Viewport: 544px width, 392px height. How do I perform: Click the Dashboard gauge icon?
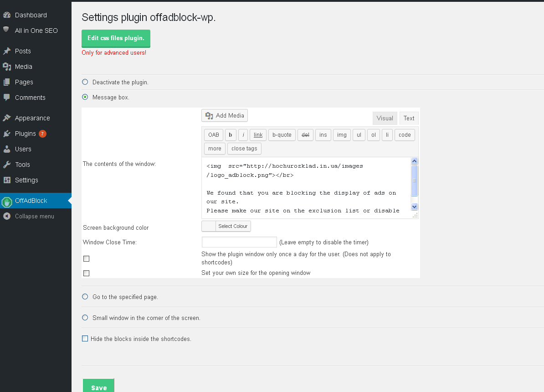[6, 15]
